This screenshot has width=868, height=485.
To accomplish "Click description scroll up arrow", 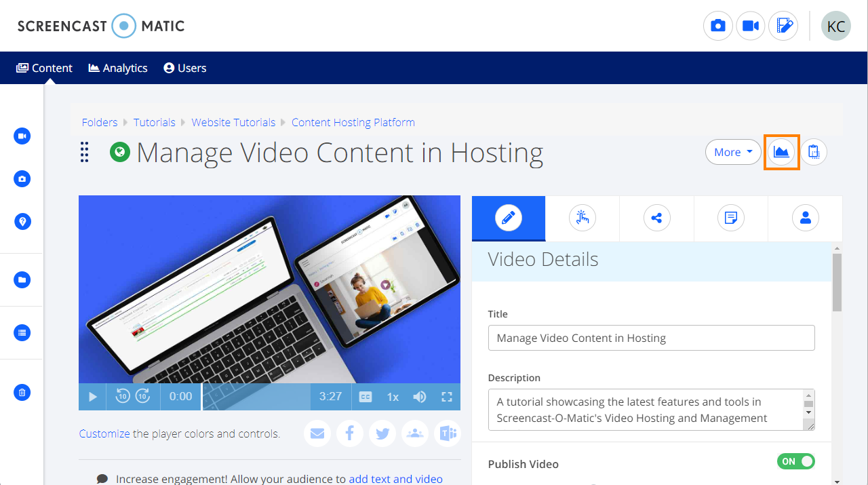I will point(808,395).
